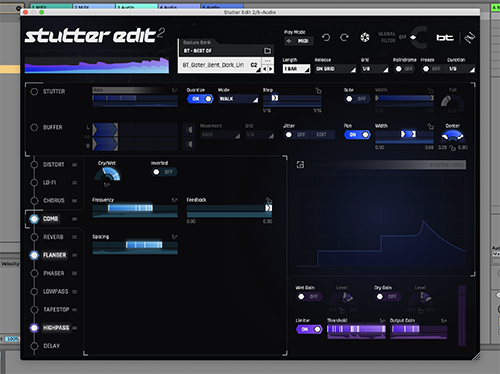Select the DELAY module label
Image resolution: width=500 pixels, height=374 pixels.
pyautogui.click(x=51, y=346)
